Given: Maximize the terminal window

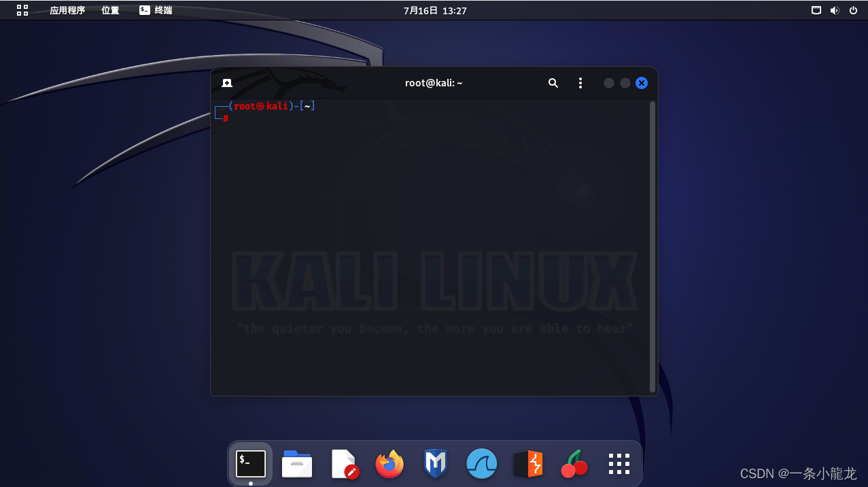Looking at the screenshot, I should point(625,83).
